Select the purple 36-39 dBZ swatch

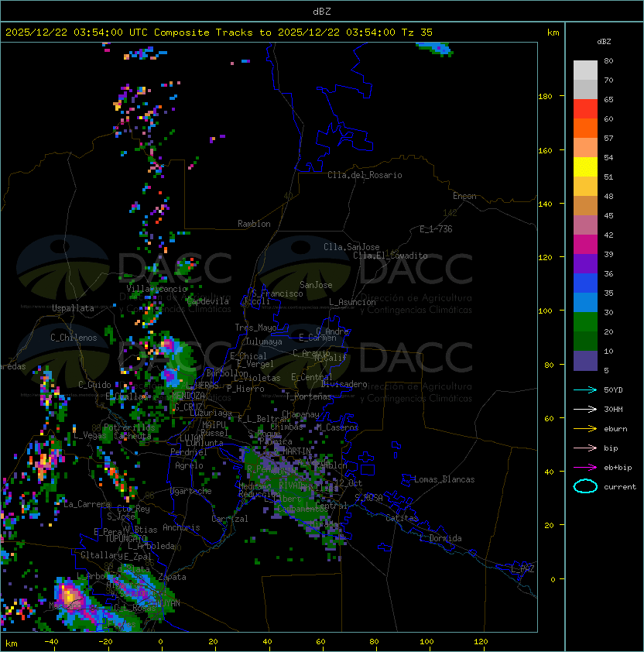[x=585, y=263]
